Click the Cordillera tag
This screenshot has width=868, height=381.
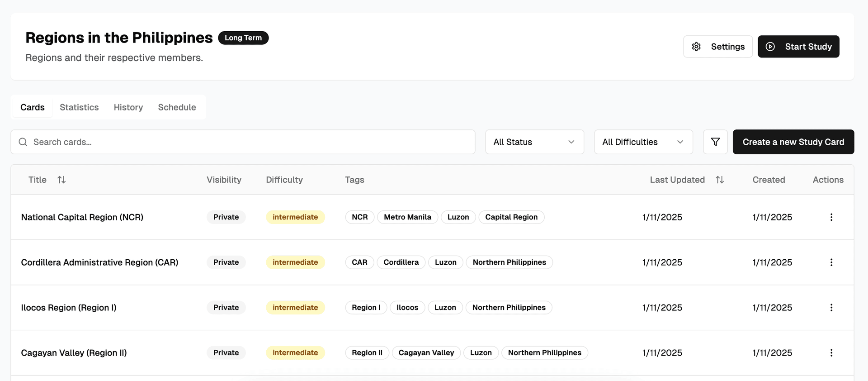[x=401, y=262]
